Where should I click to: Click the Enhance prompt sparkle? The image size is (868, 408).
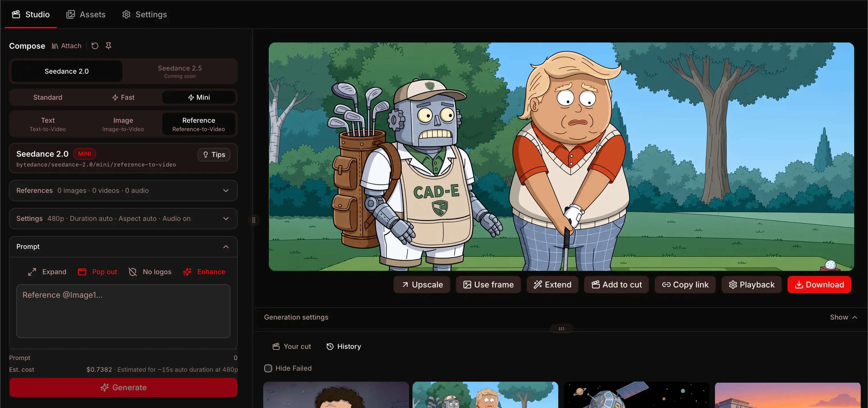pyautogui.click(x=204, y=272)
